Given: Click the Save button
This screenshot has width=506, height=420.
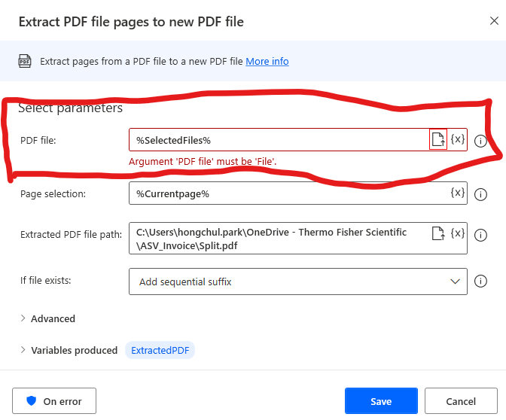Looking at the screenshot, I should coord(381,401).
